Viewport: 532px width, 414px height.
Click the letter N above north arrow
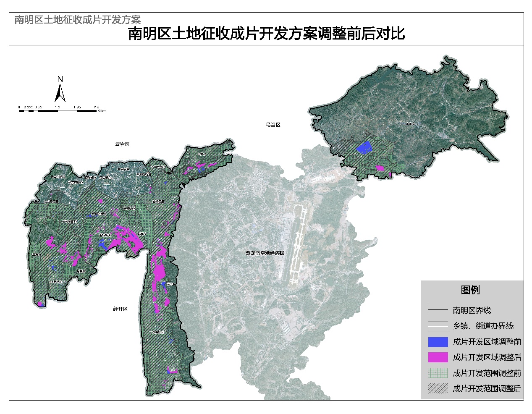tap(60, 79)
